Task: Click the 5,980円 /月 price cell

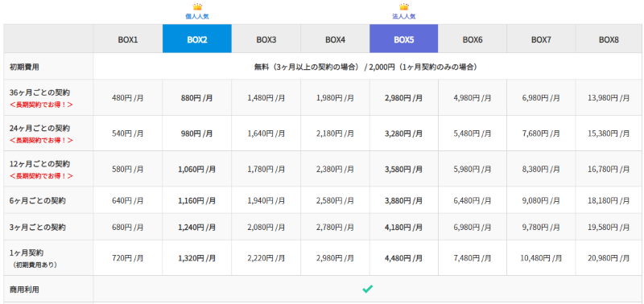Action: [473, 169]
